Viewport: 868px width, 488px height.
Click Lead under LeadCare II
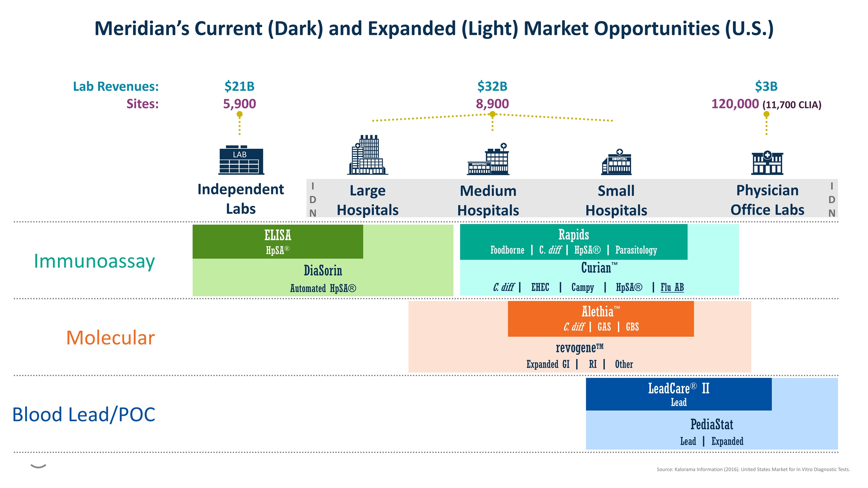pos(678,403)
